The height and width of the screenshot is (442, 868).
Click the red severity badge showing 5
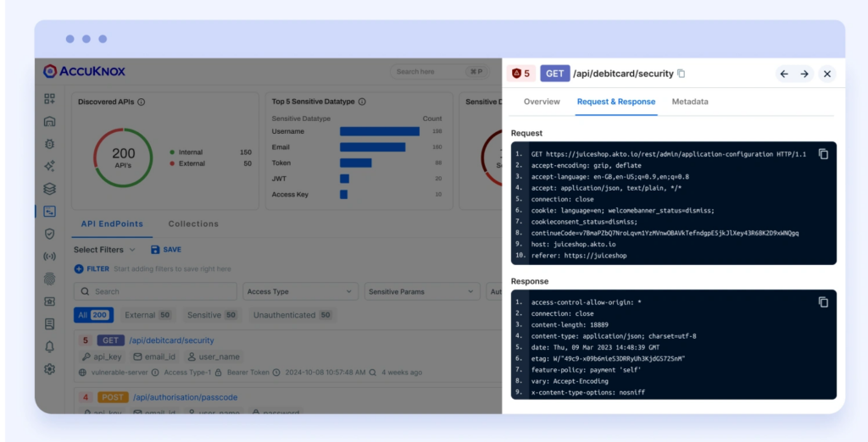tap(521, 74)
